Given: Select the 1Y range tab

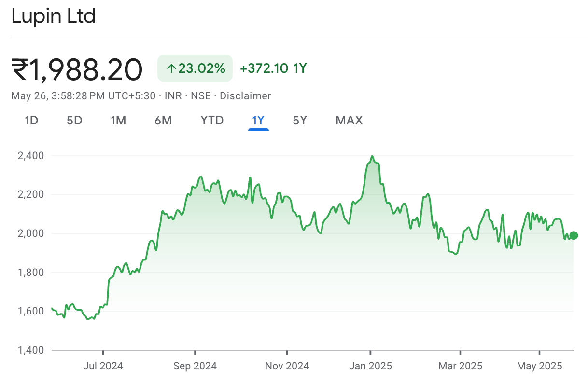Looking at the screenshot, I should point(258,120).
